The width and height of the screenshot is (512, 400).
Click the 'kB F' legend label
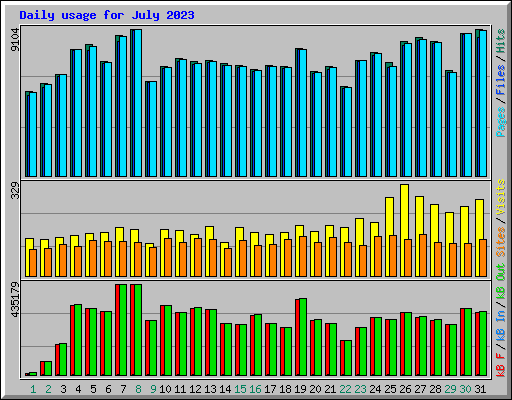coord(501,364)
